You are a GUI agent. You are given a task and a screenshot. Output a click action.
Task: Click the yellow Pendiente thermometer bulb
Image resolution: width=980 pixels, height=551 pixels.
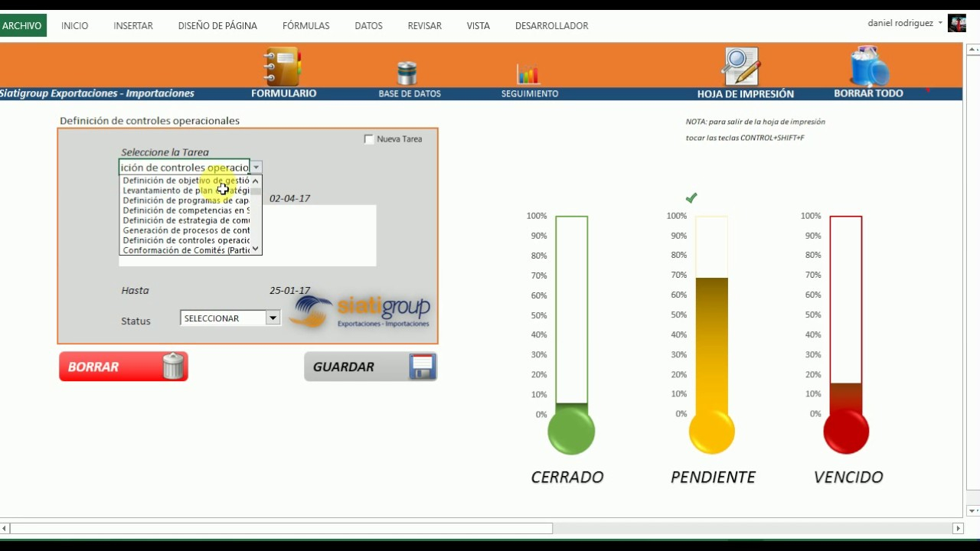pyautogui.click(x=712, y=431)
